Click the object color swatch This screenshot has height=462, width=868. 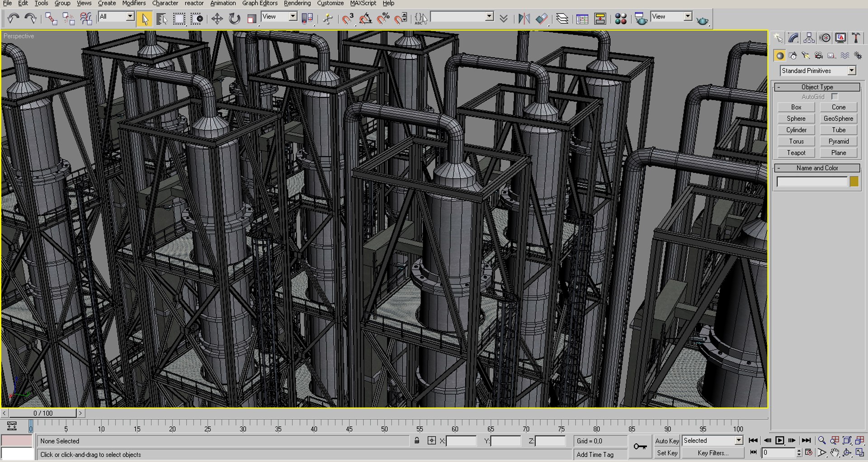[x=854, y=181]
